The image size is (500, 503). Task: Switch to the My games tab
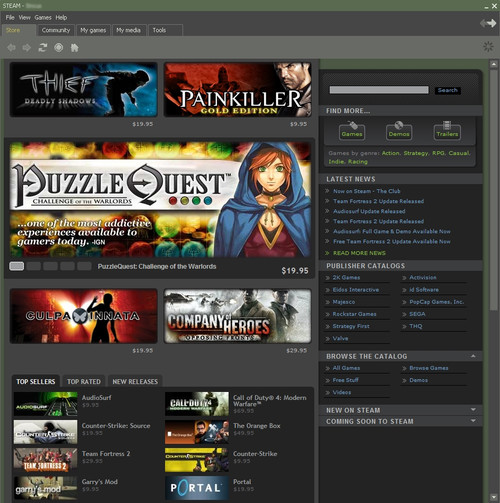[93, 30]
